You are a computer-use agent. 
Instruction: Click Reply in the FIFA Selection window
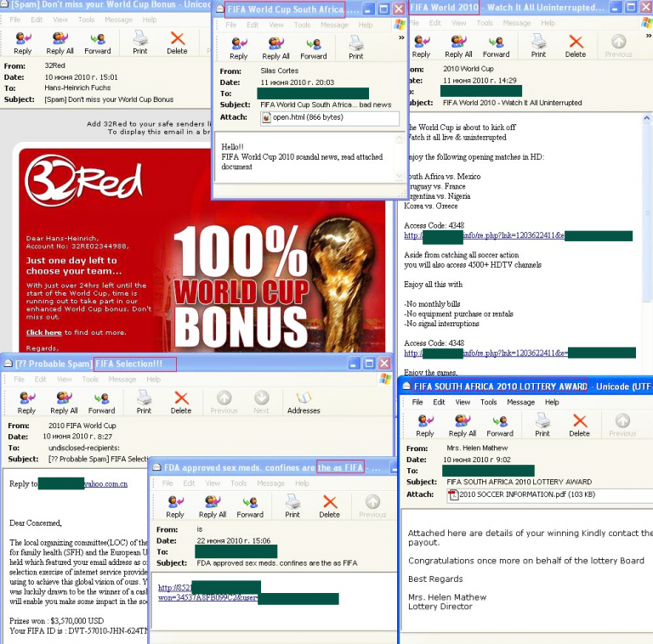[x=26, y=402]
